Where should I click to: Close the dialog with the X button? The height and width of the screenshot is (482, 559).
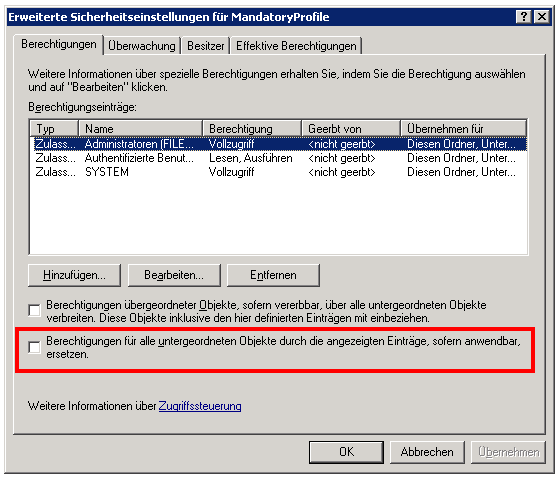[x=542, y=17]
